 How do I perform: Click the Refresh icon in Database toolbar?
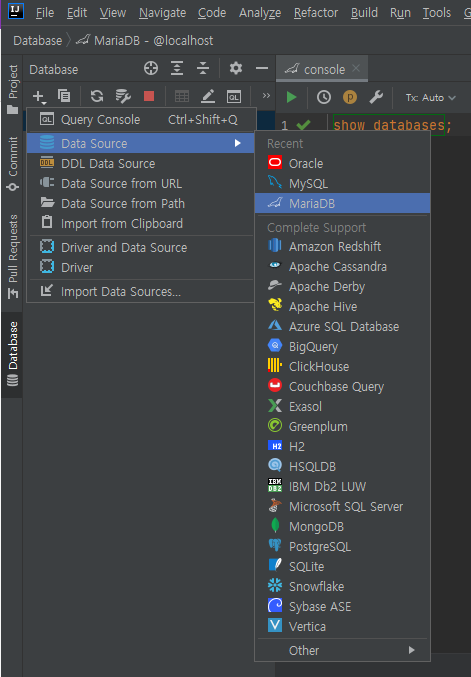pyautogui.click(x=97, y=96)
